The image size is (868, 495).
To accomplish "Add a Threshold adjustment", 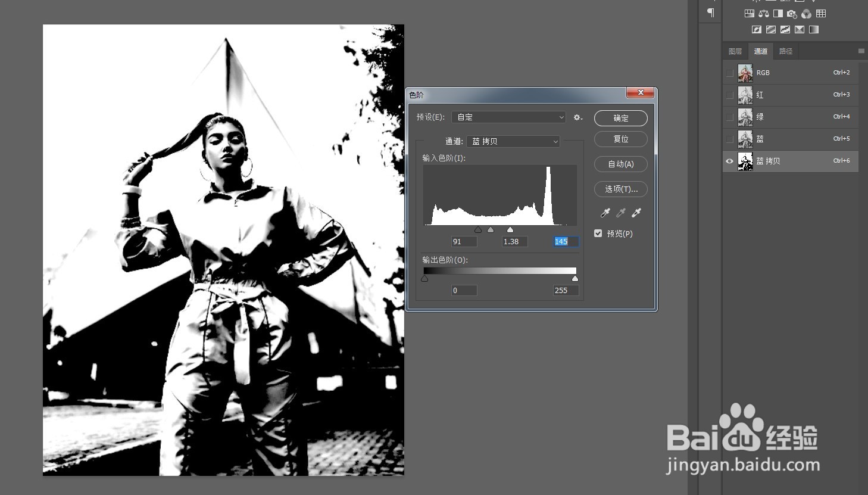I will [x=785, y=29].
